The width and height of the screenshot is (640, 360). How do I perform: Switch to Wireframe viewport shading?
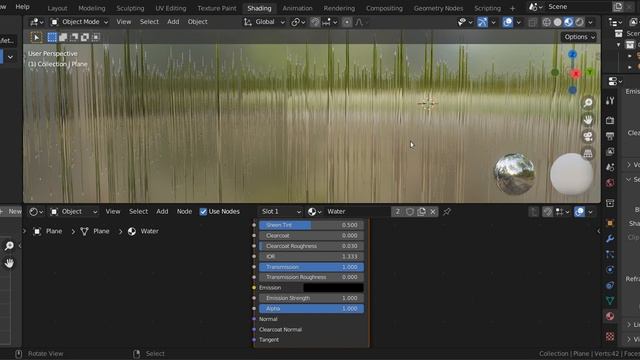[x=547, y=22]
